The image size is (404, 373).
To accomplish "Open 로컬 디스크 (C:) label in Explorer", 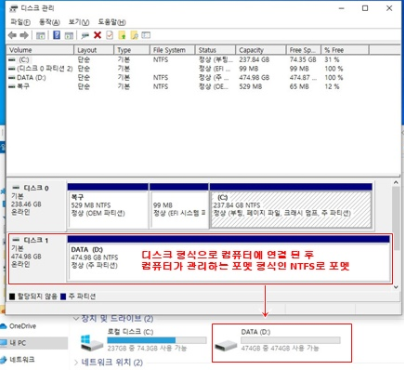I will [x=130, y=332].
